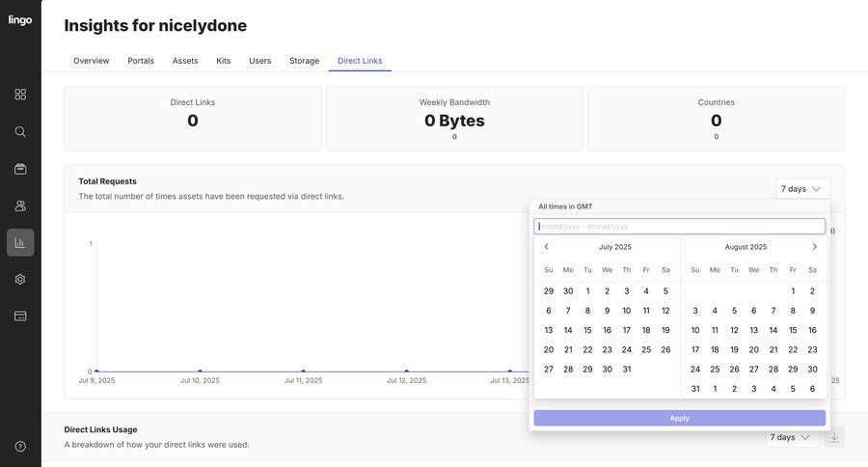Click the "Insights for nicelydone" title

point(155,25)
